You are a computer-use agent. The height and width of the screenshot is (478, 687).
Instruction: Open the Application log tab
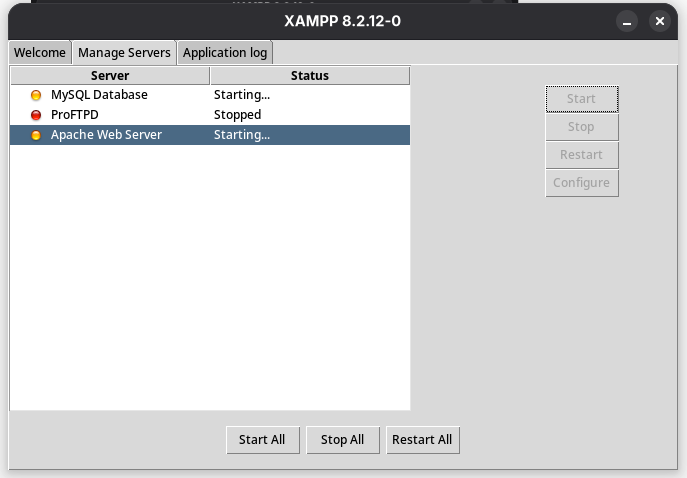point(225,53)
